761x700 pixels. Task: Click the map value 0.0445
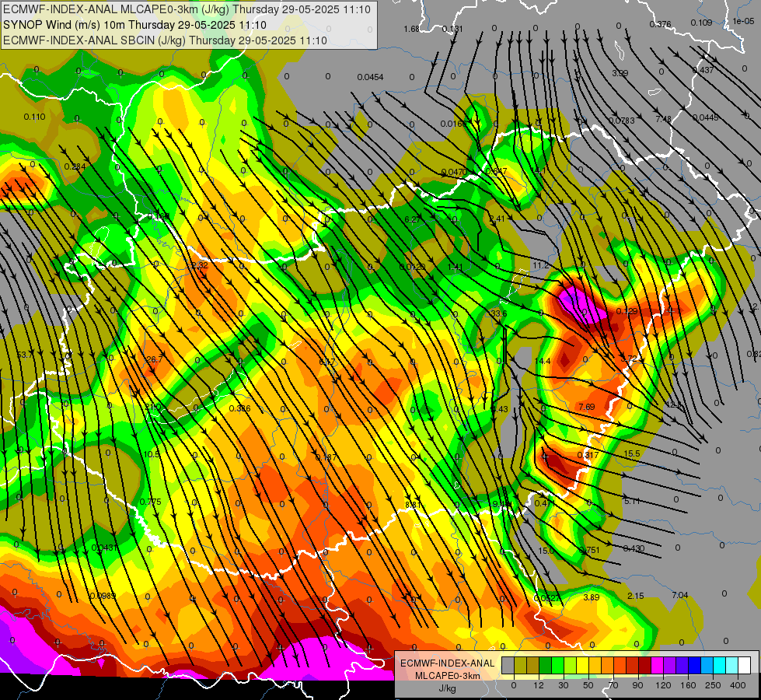(705, 117)
